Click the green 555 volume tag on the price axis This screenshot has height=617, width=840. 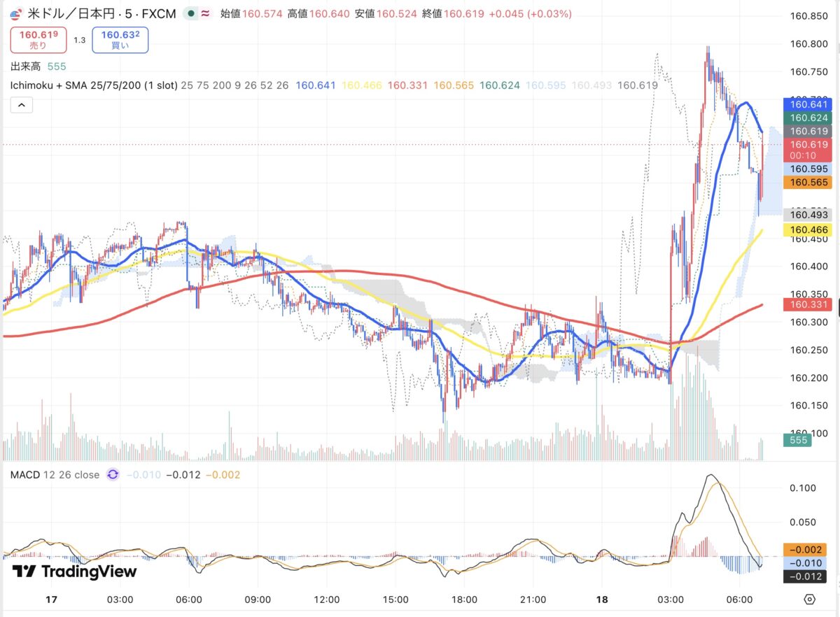click(x=799, y=440)
